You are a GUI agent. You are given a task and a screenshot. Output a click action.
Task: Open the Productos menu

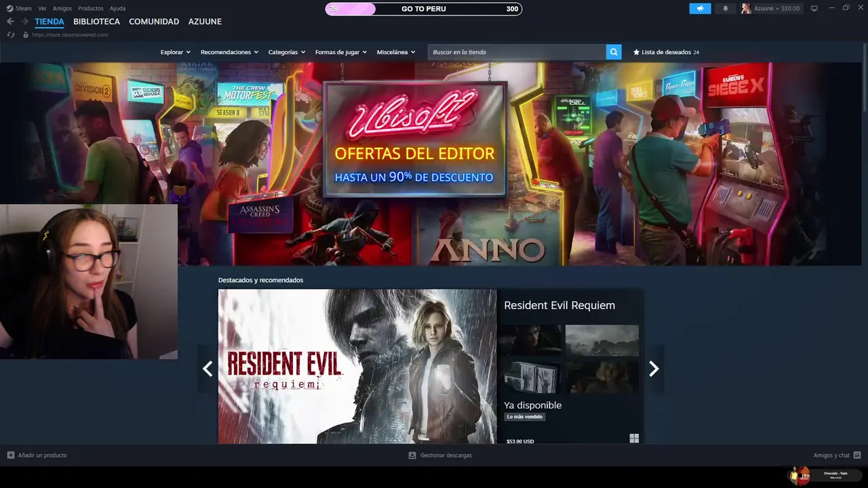pyautogui.click(x=91, y=8)
